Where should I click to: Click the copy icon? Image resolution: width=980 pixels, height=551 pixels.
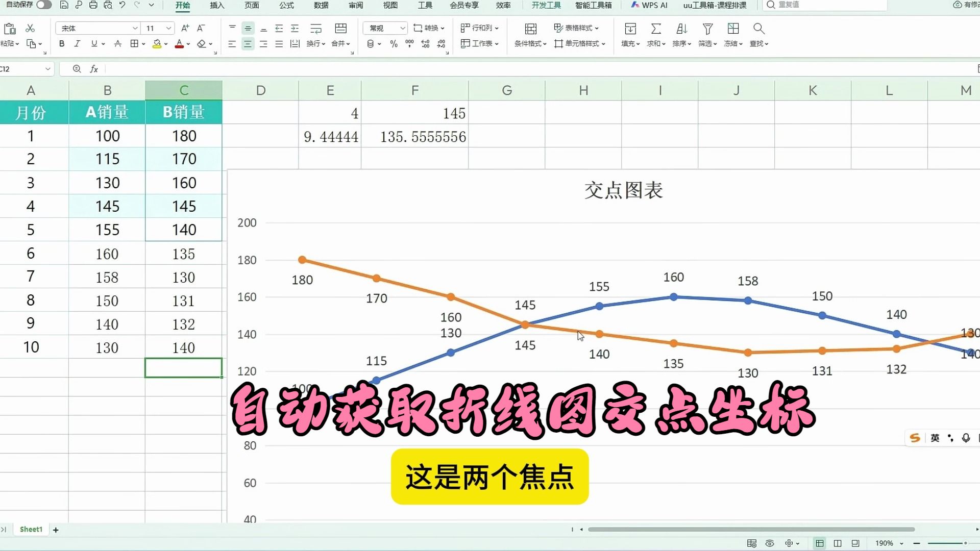[x=31, y=44]
